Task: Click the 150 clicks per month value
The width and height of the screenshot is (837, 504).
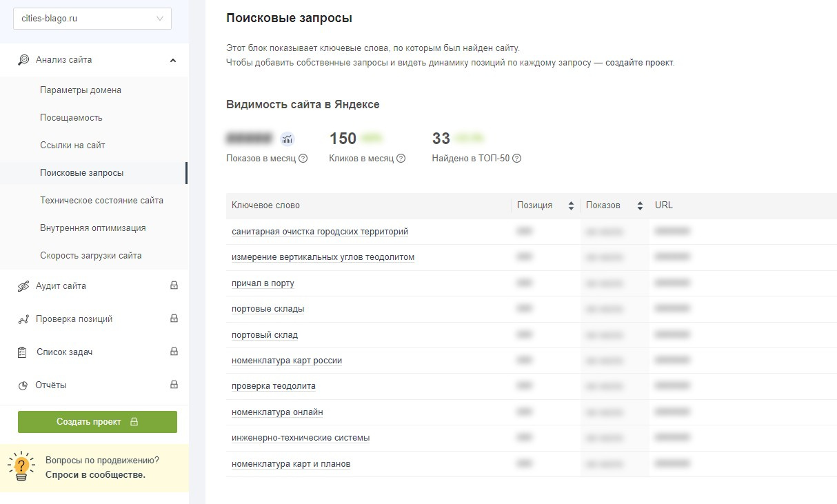Action: pyautogui.click(x=343, y=139)
